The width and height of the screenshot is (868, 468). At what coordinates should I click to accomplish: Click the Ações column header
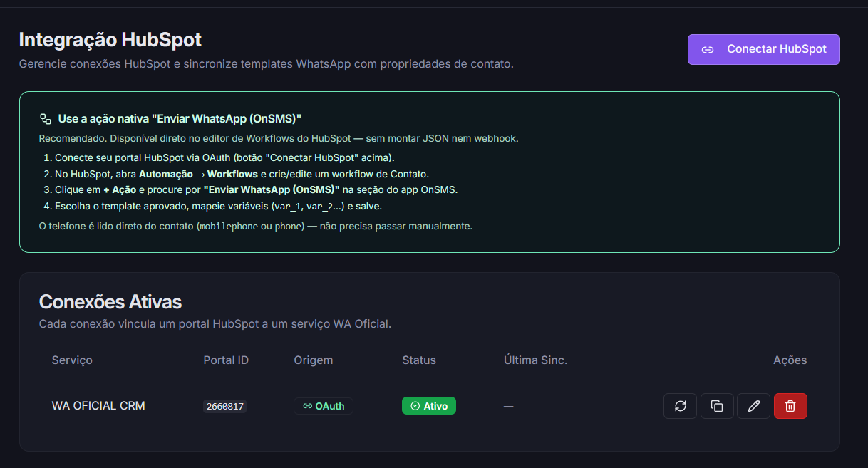point(790,360)
